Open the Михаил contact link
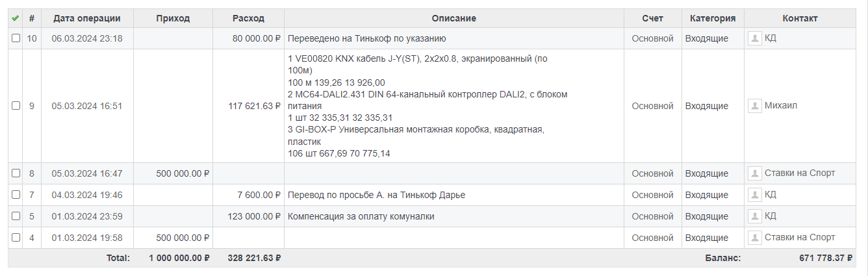 coord(780,106)
